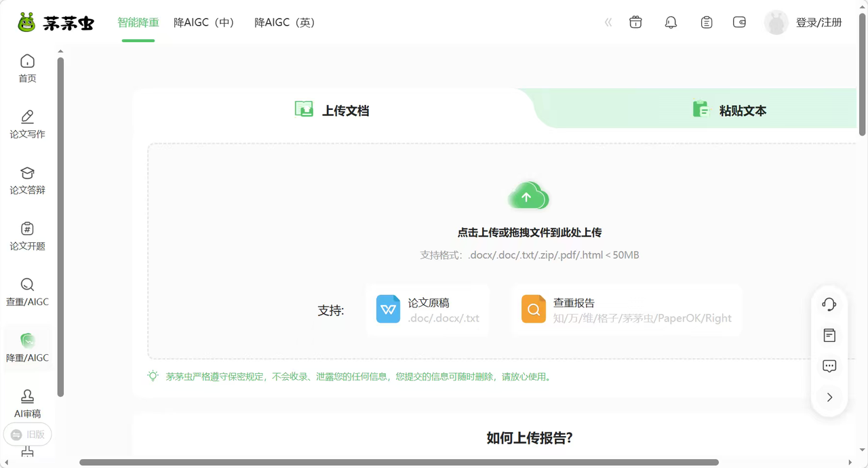This screenshot has width=868, height=468.
Task: Collapse header with double-chevron arrow
Action: coord(608,22)
